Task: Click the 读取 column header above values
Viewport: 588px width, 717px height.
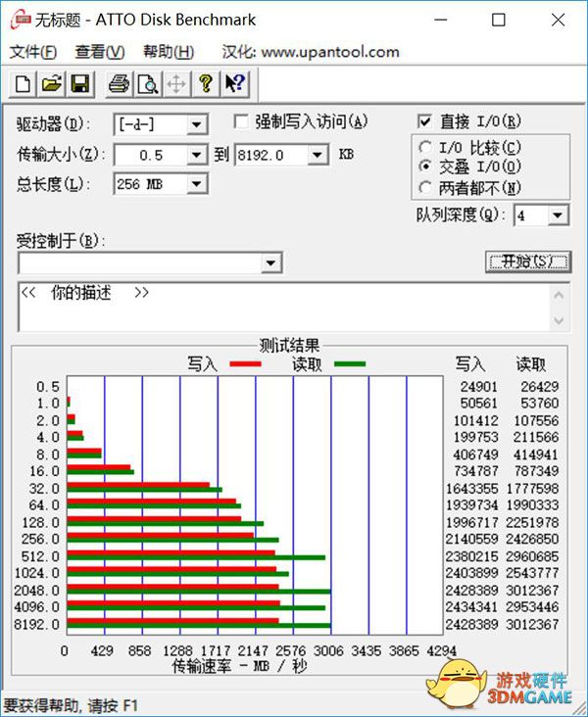Action: click(531, 364)
